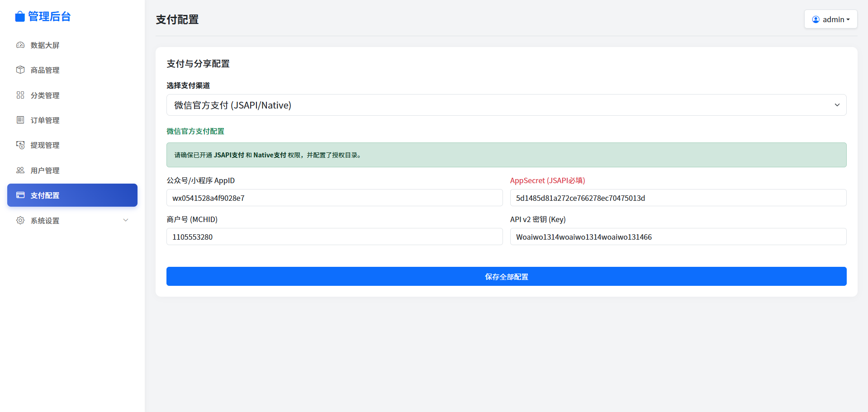Viewport: 868px width, 412px height.
Task: Click the 系统设置 gear icon
Action: (x=20, y=220)
